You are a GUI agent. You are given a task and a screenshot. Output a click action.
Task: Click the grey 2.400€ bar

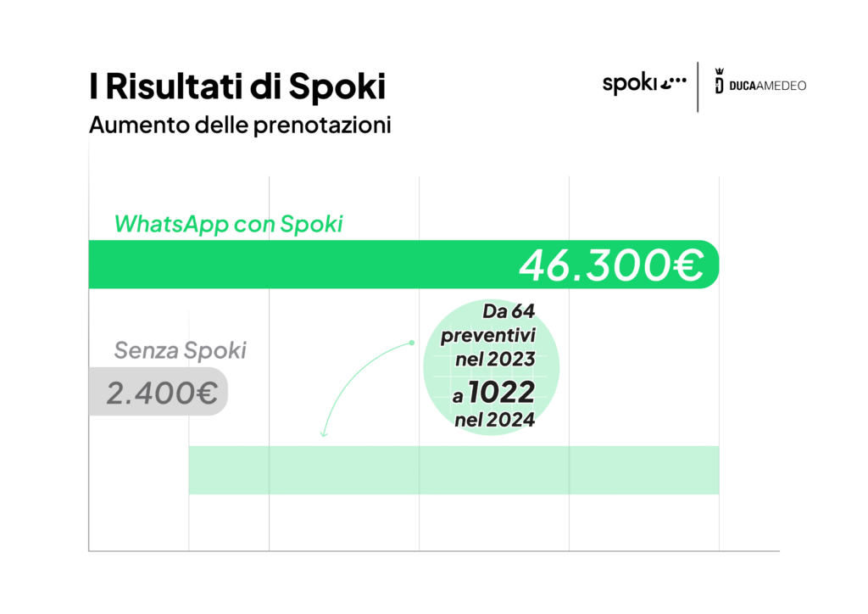[x=159, y=392]
